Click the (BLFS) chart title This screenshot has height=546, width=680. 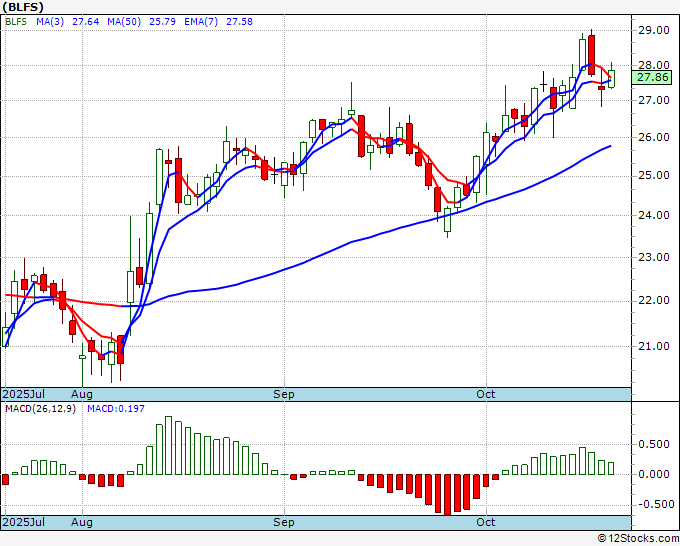tap(23, 7)
